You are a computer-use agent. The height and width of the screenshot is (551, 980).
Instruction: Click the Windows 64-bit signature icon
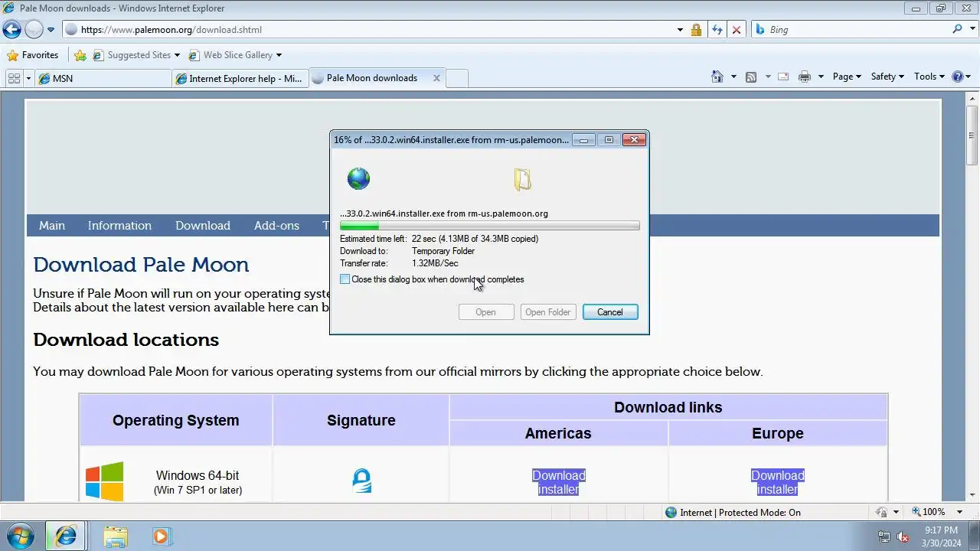click(x=361, y=481)
